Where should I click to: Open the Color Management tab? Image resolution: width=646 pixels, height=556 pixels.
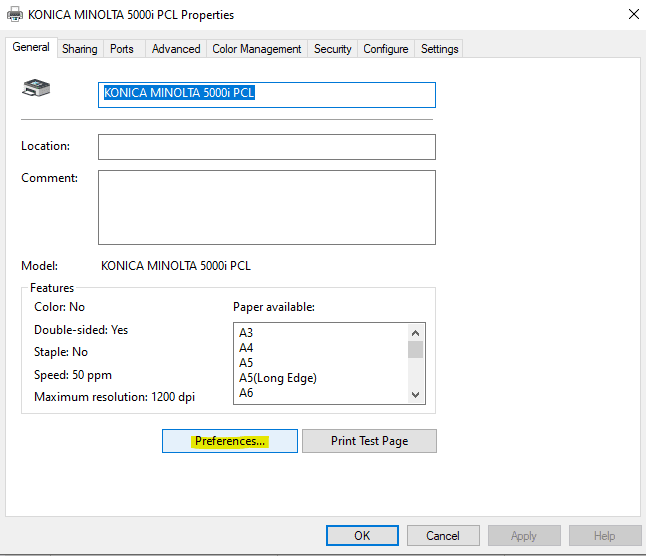tap(257, 49)
